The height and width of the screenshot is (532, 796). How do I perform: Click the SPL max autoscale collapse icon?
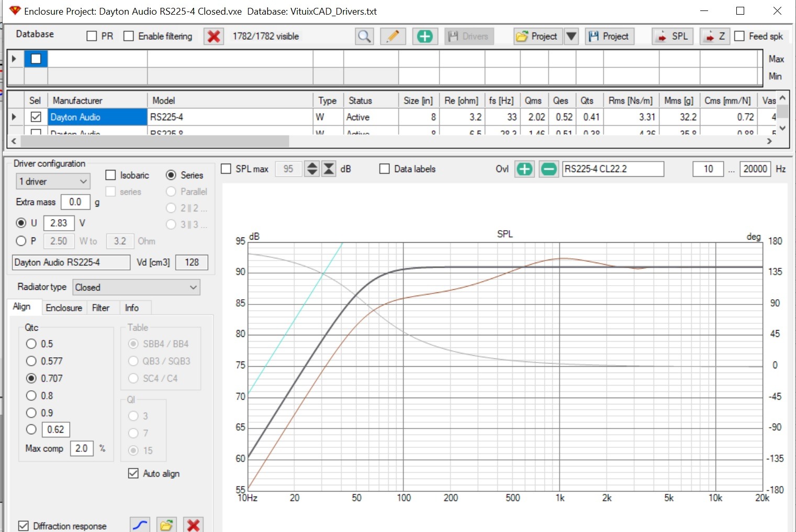click(x=329, y=169)
